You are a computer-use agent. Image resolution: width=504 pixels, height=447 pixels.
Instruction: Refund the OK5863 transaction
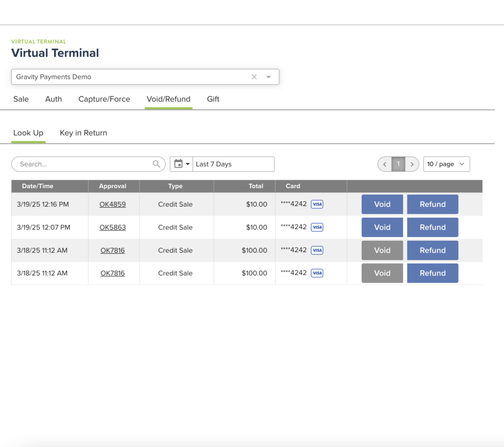pyautogui.click(x=433, y=227)
